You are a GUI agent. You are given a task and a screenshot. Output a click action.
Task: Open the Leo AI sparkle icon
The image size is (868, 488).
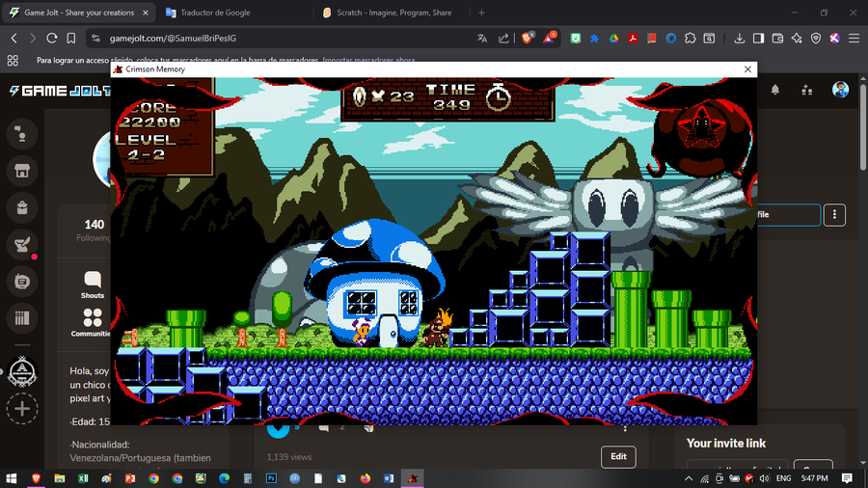[x=797, y=39]
